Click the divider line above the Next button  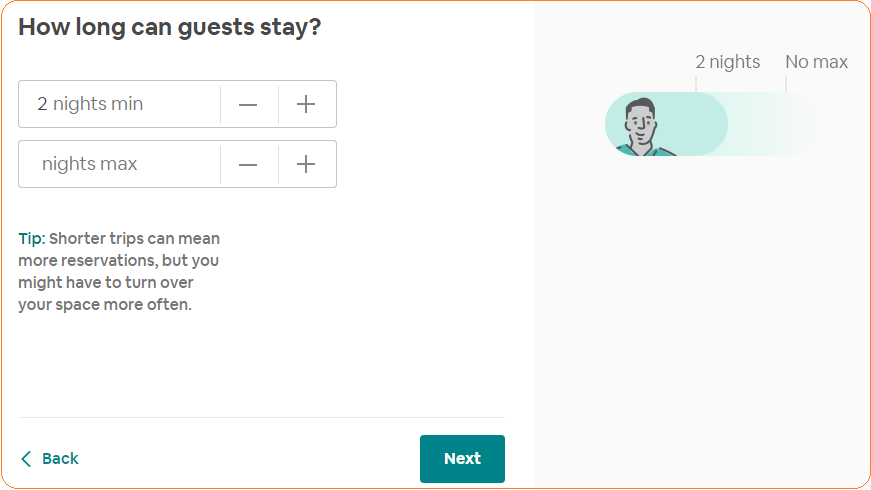click(x=261, y=417)
